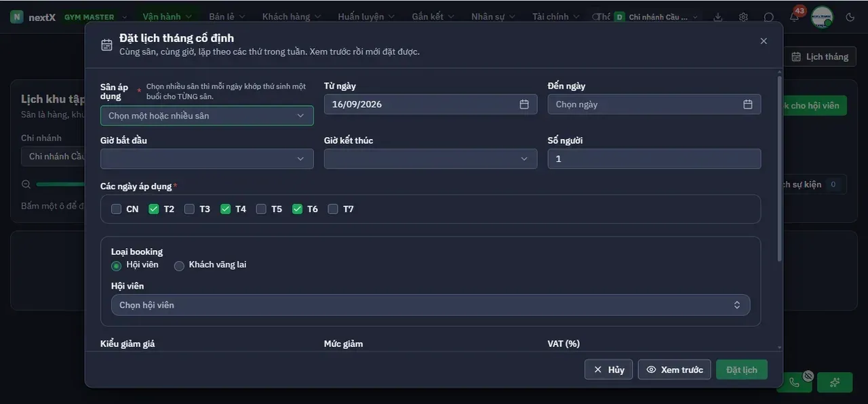Viewport: 868px width, 404px height.
Task: Open the Giờ bắt đầu dropdown
Action: point(207,159)
